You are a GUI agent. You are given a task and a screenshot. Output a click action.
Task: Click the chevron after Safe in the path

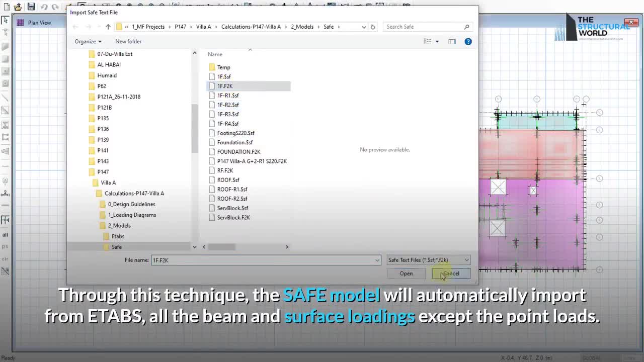tap(339, 27)
